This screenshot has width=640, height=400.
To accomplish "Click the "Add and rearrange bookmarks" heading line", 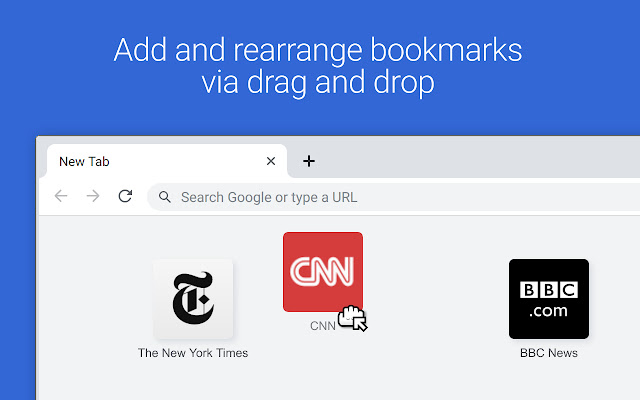I will (x=318, y=50).
